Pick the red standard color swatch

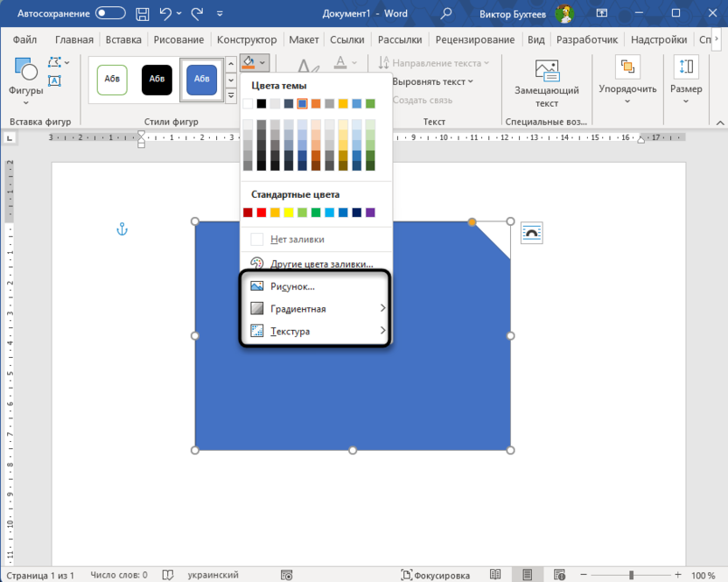tap(262, 213)
